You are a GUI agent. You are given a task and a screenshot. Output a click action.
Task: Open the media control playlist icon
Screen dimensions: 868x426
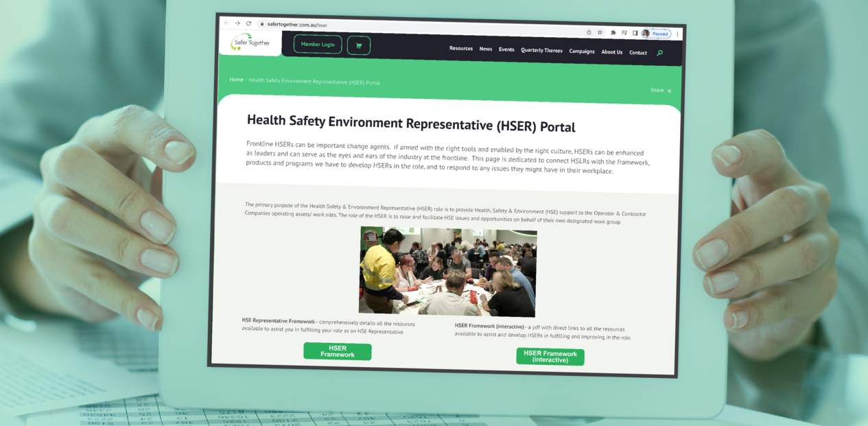click(624, 33)
